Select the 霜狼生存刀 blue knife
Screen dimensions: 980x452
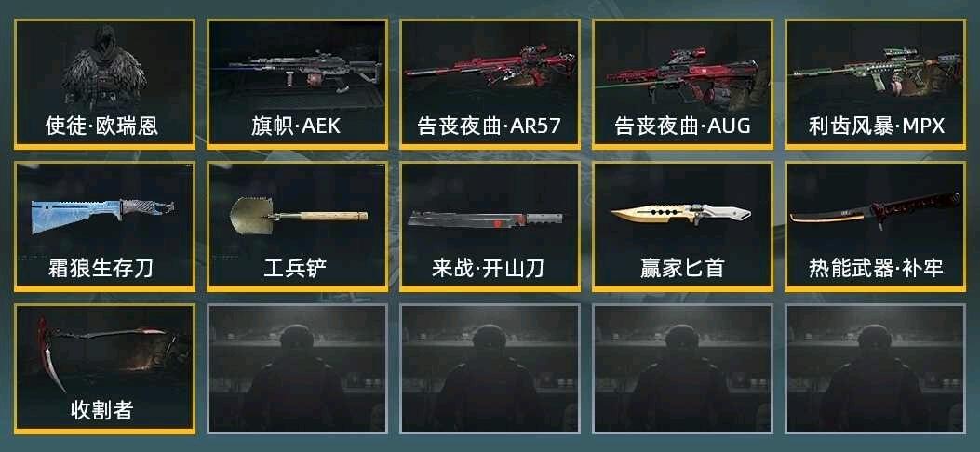coord(104,227)
